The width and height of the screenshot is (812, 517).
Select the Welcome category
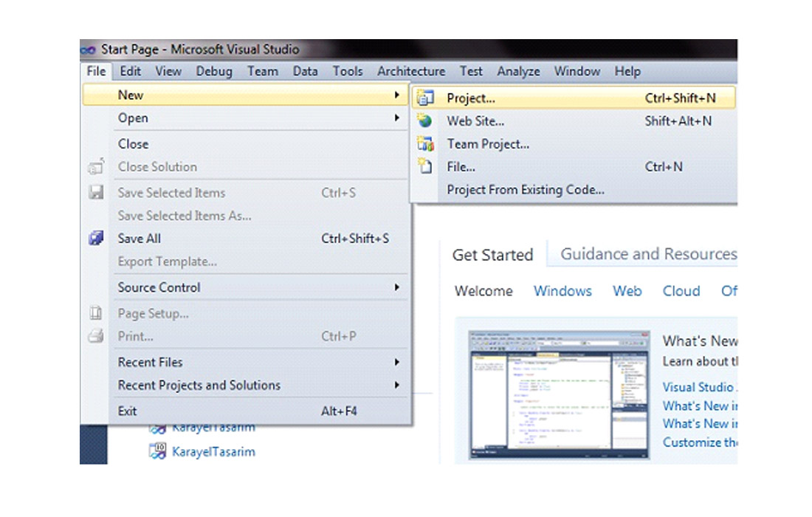(484, 290)
